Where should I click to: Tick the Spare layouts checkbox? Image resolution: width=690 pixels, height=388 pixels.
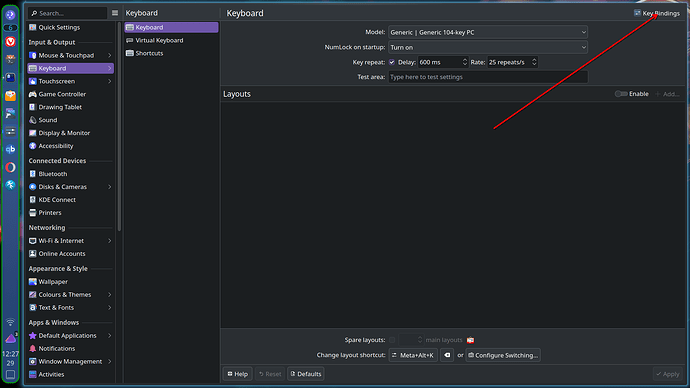392,340
